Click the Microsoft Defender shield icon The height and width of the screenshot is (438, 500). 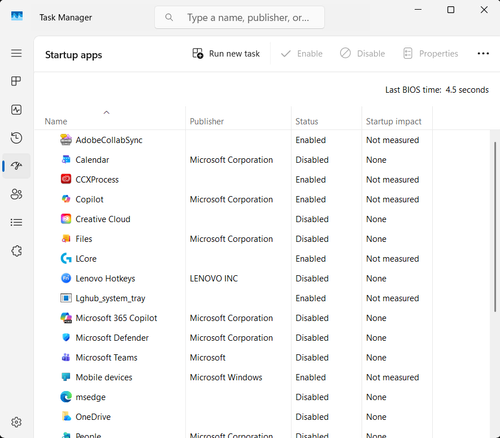(x=66, y=337)
